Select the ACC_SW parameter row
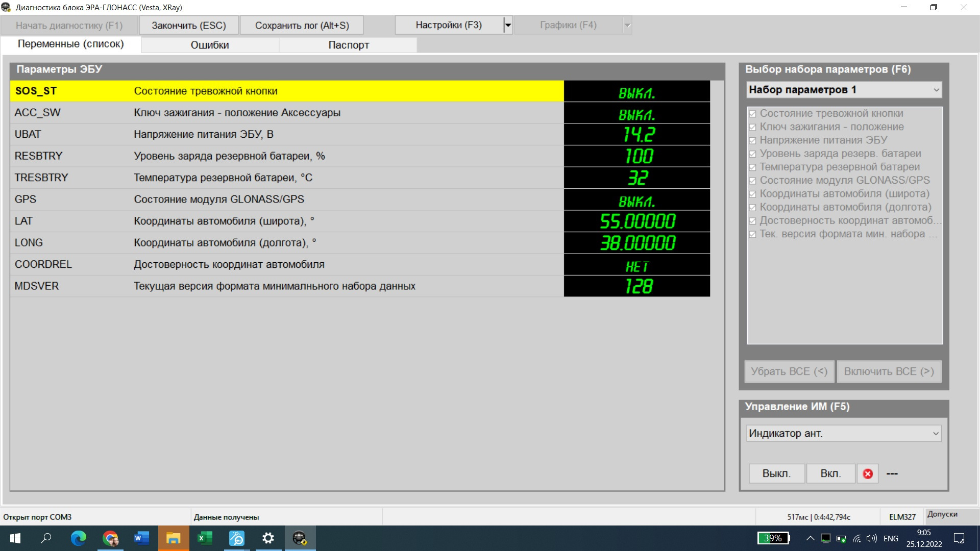 [x=360, y=113]
